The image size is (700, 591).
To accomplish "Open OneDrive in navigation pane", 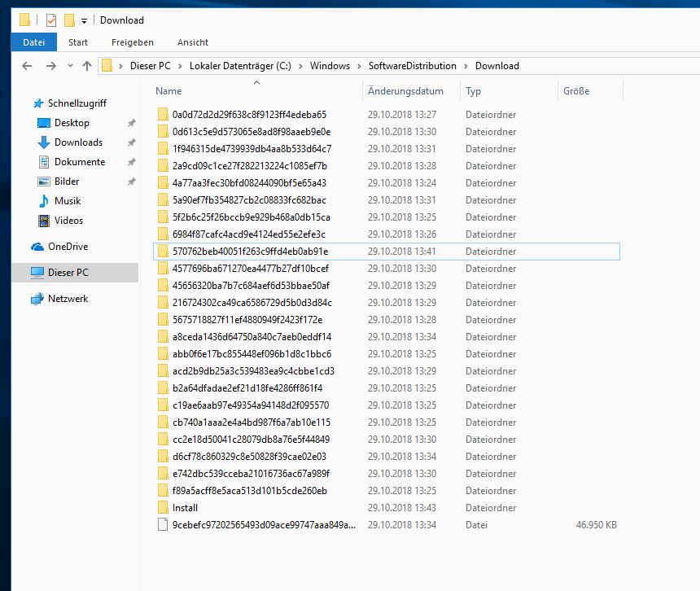I will (68, 247).
